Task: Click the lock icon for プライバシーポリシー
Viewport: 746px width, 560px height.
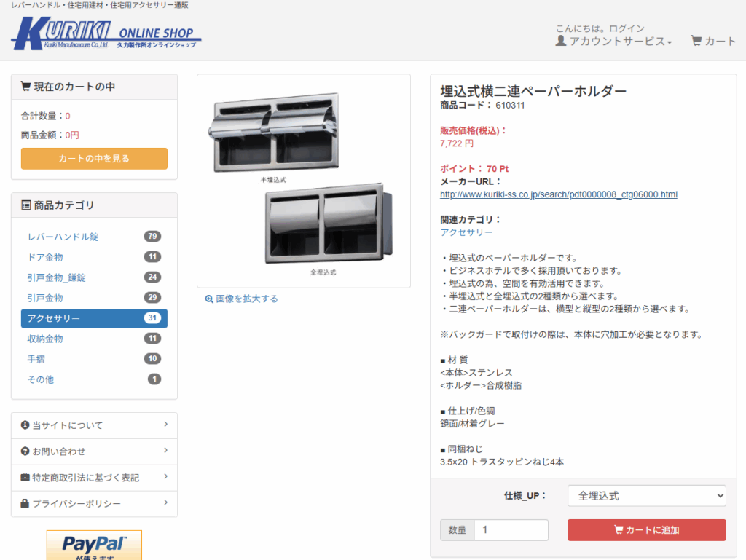Action: coord(25,503)
